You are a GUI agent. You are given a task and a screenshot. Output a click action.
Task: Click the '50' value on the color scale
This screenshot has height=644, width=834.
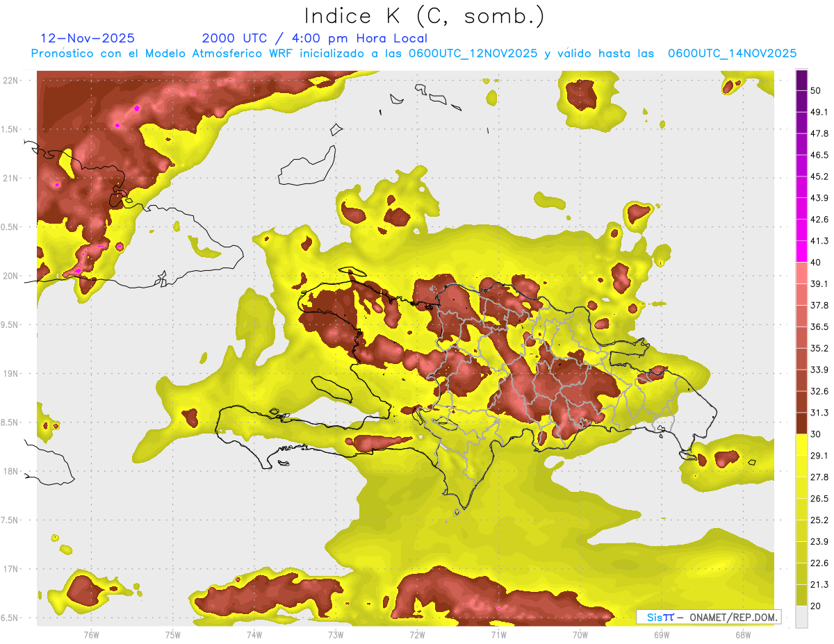click(x=817, y=90)
